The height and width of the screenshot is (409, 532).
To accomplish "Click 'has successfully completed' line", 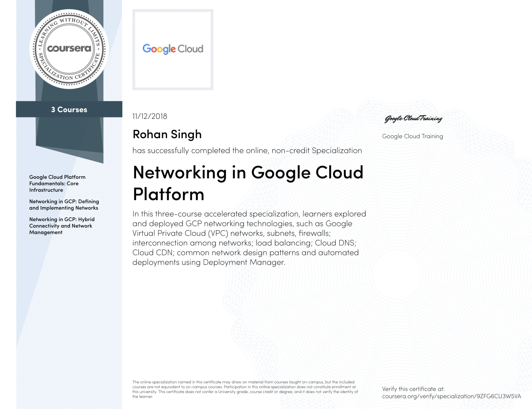I will [247, 150].
